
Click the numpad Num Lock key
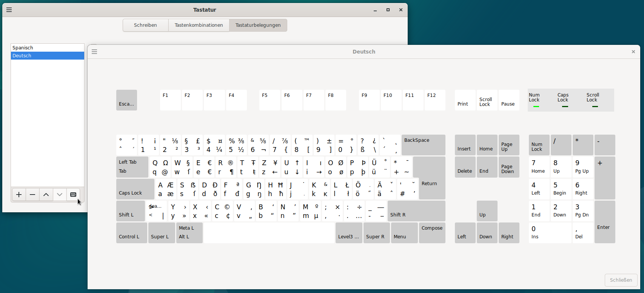(x=539, y=145)
